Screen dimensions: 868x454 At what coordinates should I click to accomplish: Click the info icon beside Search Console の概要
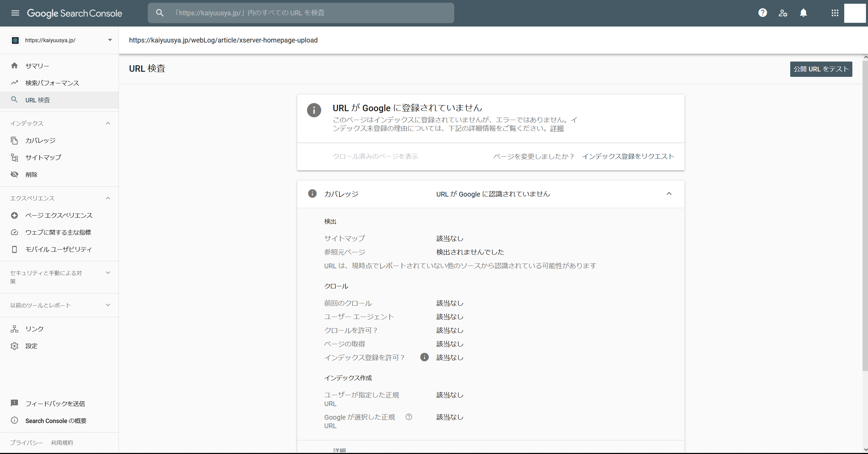pos(14,420)
